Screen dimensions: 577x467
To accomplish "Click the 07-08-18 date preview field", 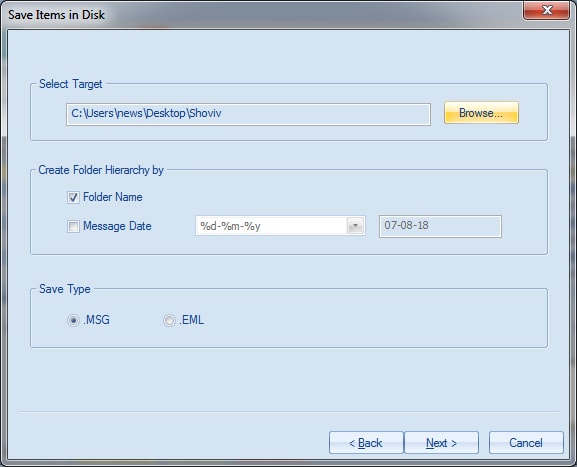I will pos(440,226).
